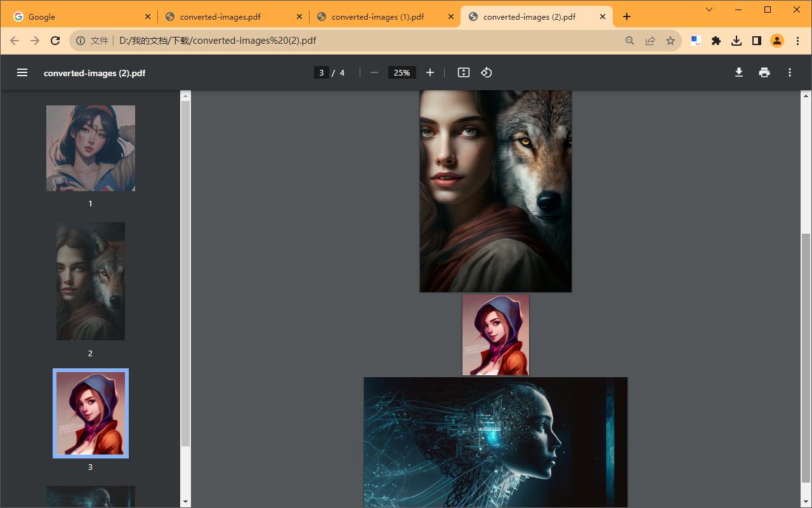The height and width of the screenshot is (508, 812).
Task: Rotate the PDF counterclockwise
Action: (x=487, y=72)
